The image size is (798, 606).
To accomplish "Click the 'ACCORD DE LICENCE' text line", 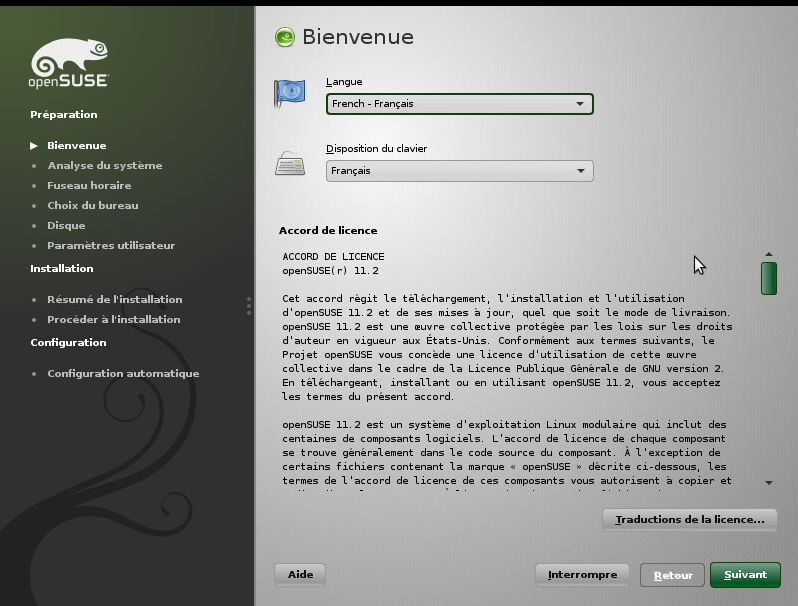I will pyautogui.click(x=333, y=256).
